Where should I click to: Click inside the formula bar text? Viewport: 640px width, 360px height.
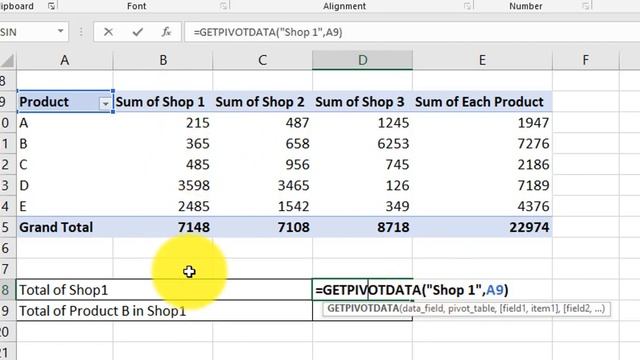pos(268,32)
